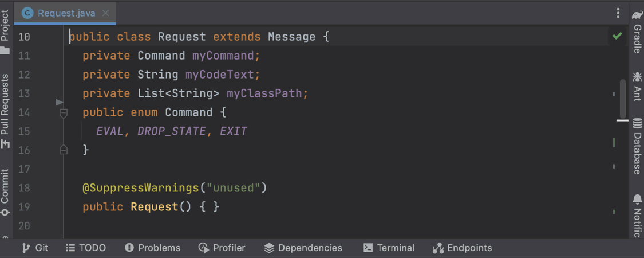Open the Git tool window
Image resolution: width=644 pixels, height=258 pixels.
click(x=35, y=248)
